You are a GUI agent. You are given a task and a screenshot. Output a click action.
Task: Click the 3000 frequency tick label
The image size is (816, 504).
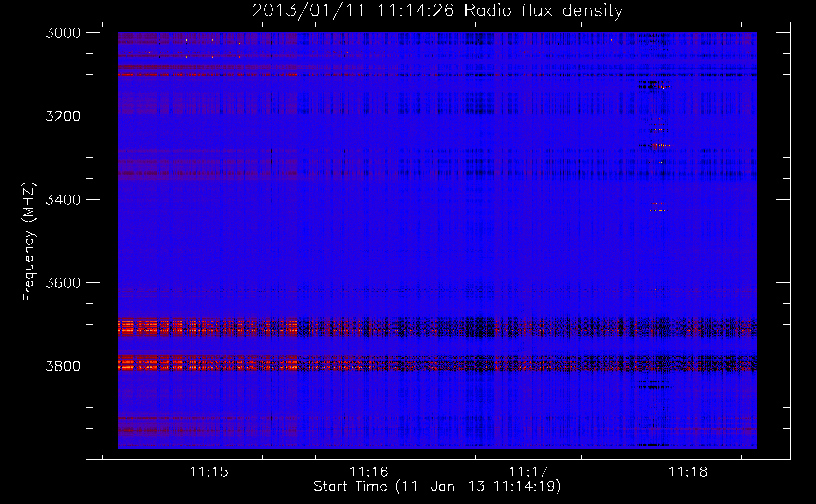pos(63,33)
